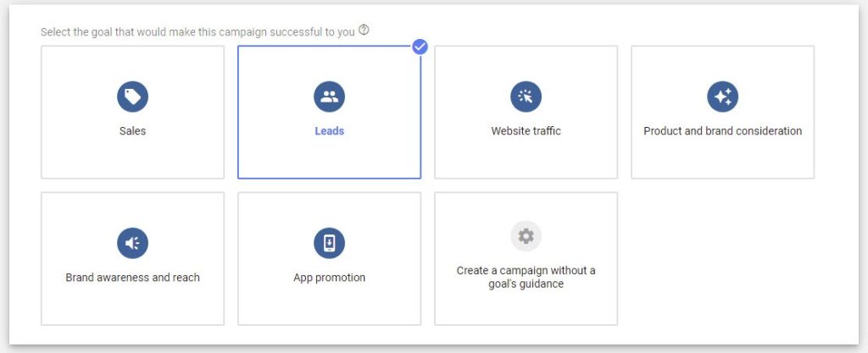Click the Sales price tag icon
Viewport: 868px width, 353px height.
coord(132,97)
